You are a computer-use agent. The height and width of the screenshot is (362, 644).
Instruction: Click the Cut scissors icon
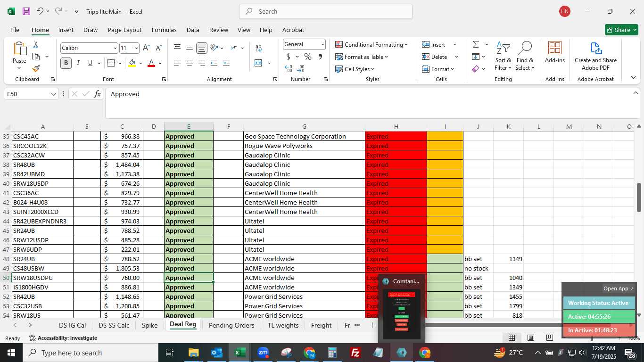pos(36,45)
